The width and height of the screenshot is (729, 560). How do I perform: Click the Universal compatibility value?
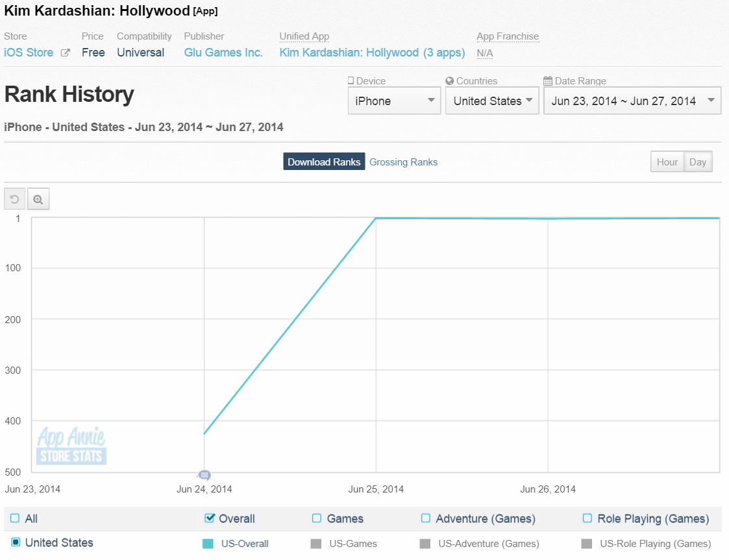tap(140, 53)
